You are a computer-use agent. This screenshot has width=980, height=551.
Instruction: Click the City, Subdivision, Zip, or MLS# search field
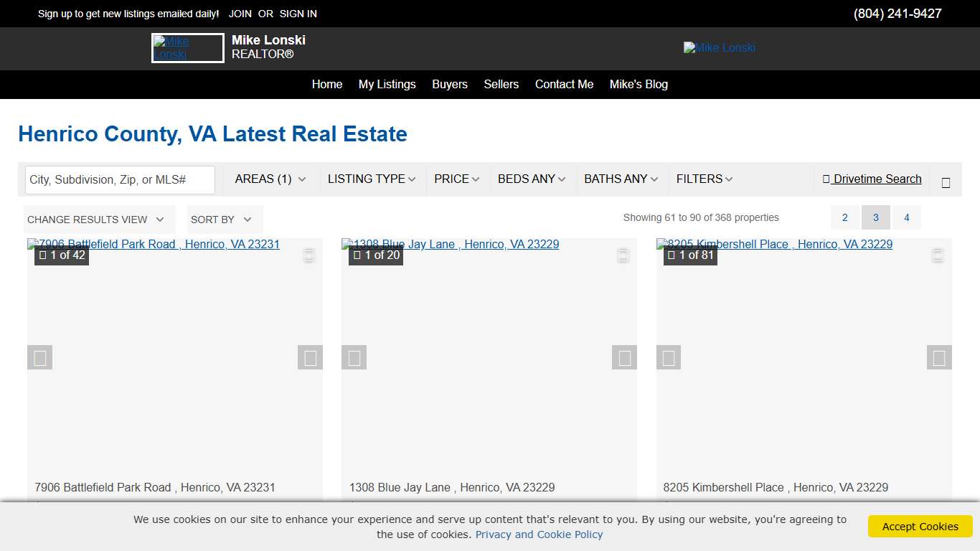pos(119,179)
